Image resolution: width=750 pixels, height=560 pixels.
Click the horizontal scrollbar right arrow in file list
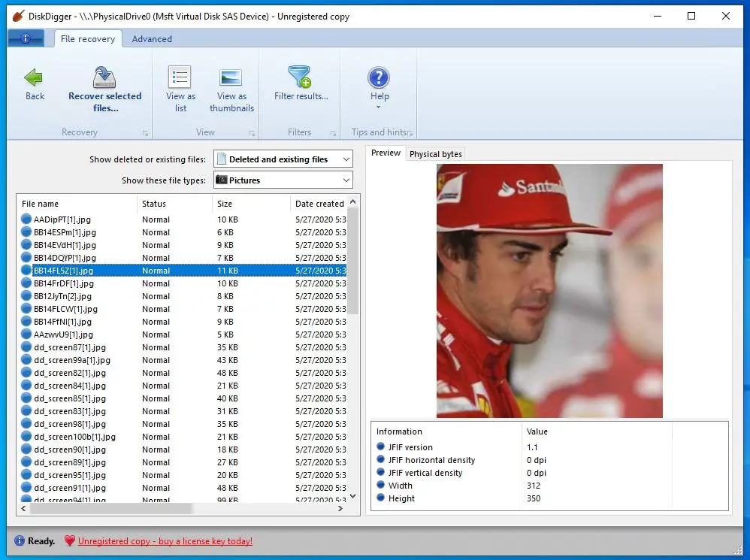tap(340, 509)
